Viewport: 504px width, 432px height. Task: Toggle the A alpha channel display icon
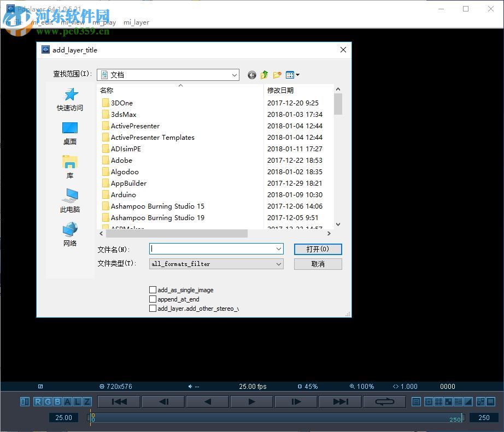coord(68,401)
